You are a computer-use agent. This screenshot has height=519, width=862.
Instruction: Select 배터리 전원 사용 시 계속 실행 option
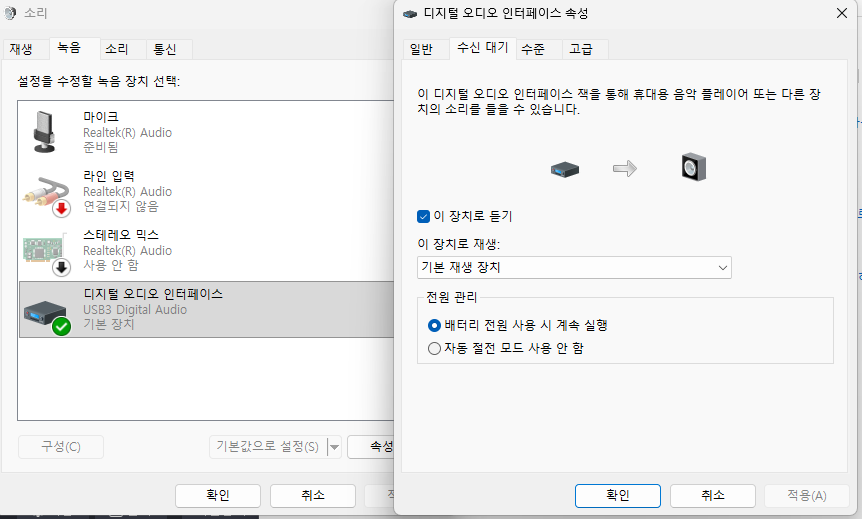coord(434,325)
